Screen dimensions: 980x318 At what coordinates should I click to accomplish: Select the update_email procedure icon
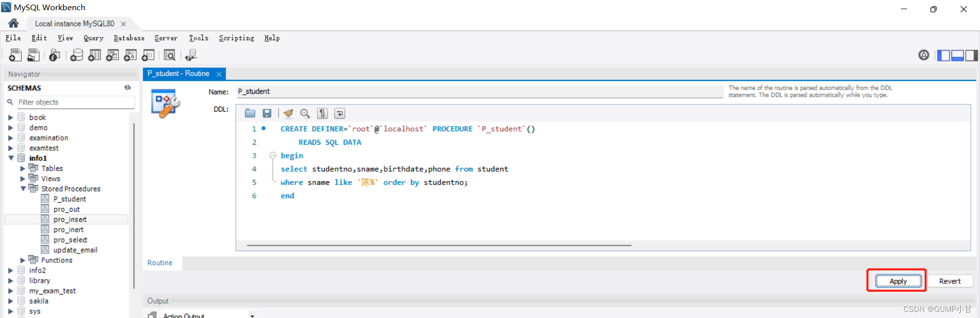45,250
